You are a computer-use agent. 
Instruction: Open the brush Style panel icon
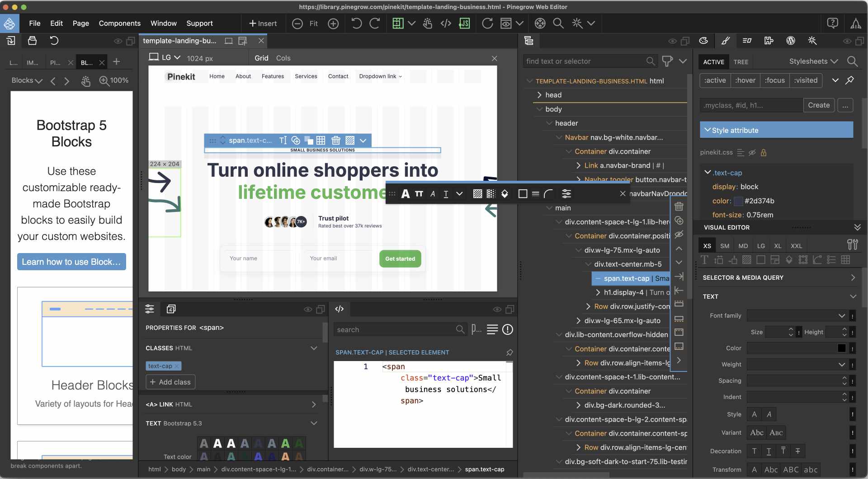726,41
